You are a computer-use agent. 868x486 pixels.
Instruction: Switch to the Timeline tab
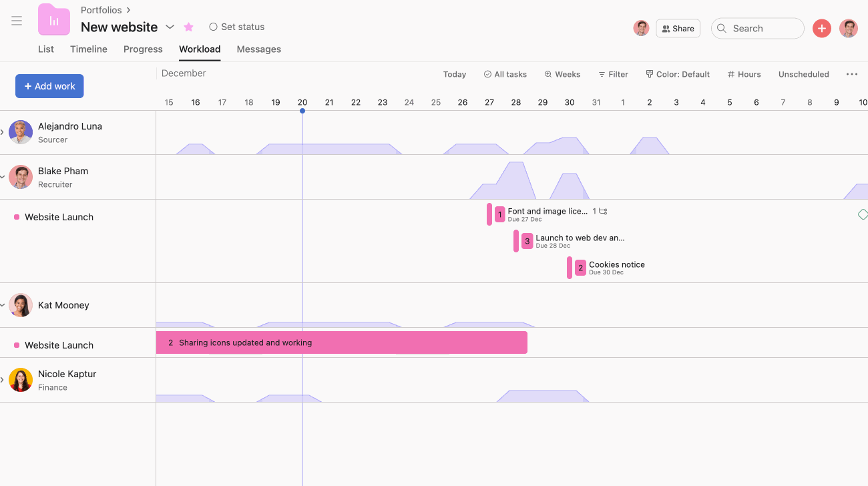coord(89,49)
